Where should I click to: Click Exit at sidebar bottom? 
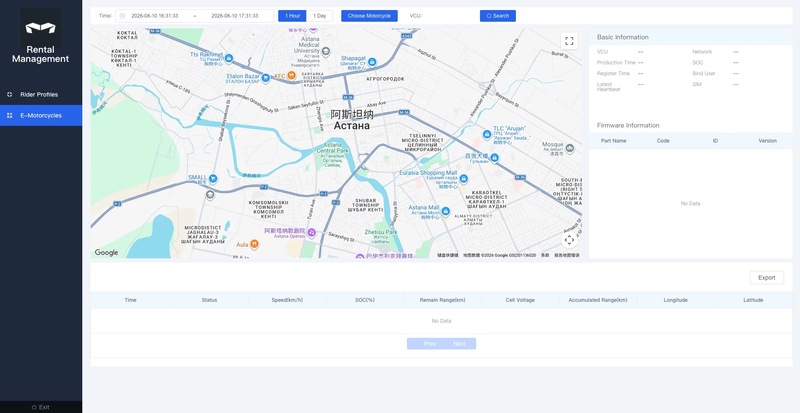[x=41, y=407]
